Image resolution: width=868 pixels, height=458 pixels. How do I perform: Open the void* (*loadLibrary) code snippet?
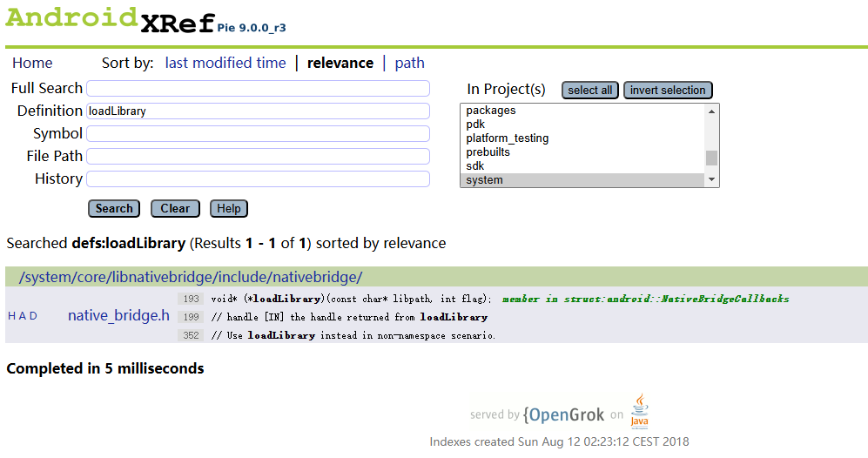click(352, 299)
